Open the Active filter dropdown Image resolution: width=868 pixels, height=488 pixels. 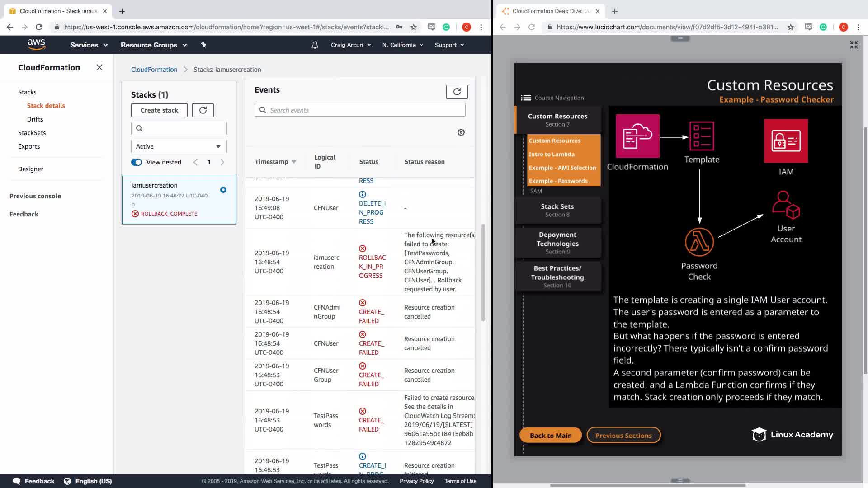(x=179, y=146)
